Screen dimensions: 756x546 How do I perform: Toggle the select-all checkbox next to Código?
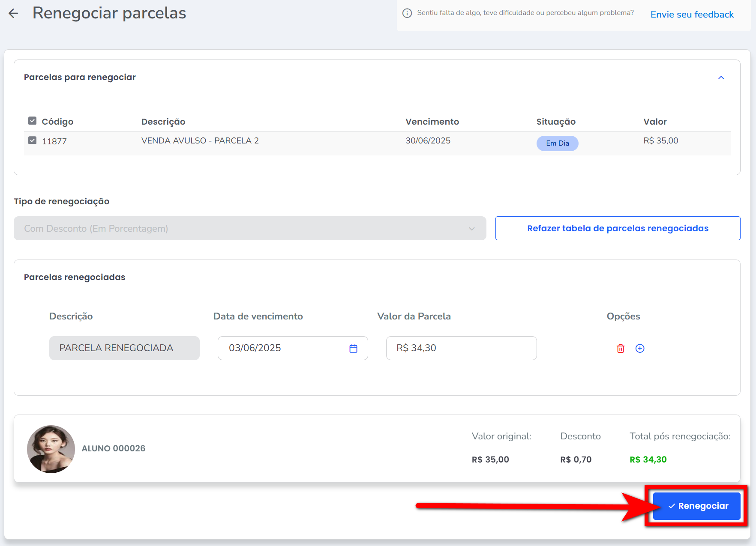click(x=32, y=121)
